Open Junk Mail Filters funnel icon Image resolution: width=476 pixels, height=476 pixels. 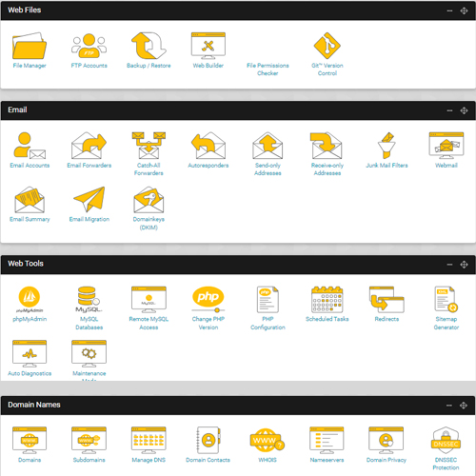[x=387, y=146]
